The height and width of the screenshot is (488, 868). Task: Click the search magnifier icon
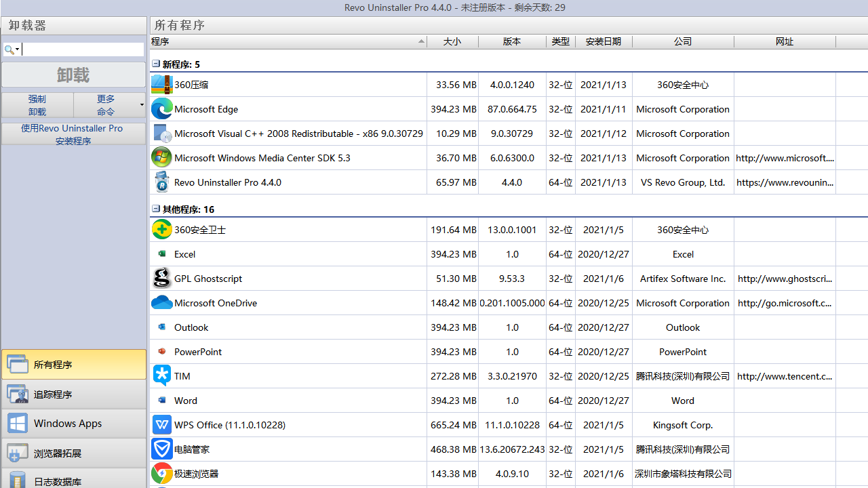(8, 49)
